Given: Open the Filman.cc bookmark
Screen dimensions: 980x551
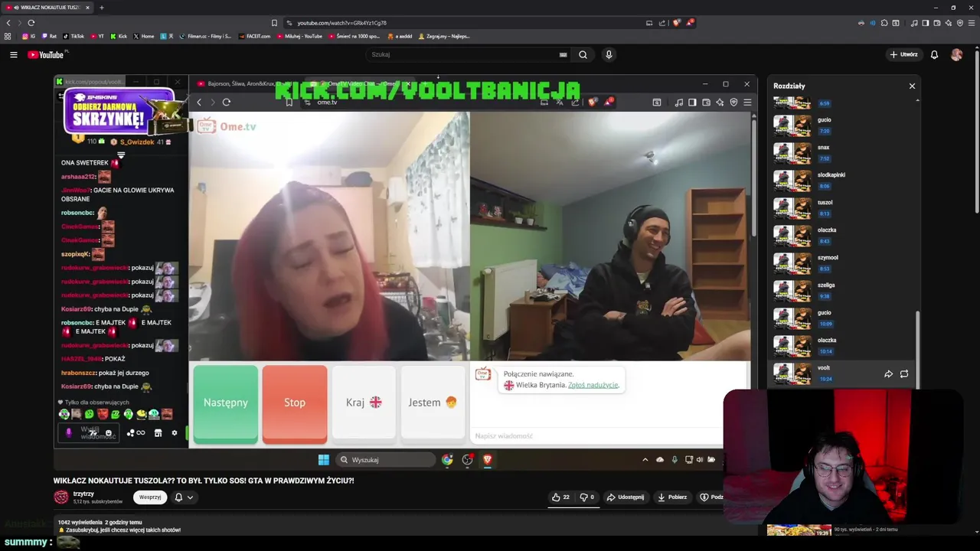Looking at the screenshot, I should [x=205, y=36].
